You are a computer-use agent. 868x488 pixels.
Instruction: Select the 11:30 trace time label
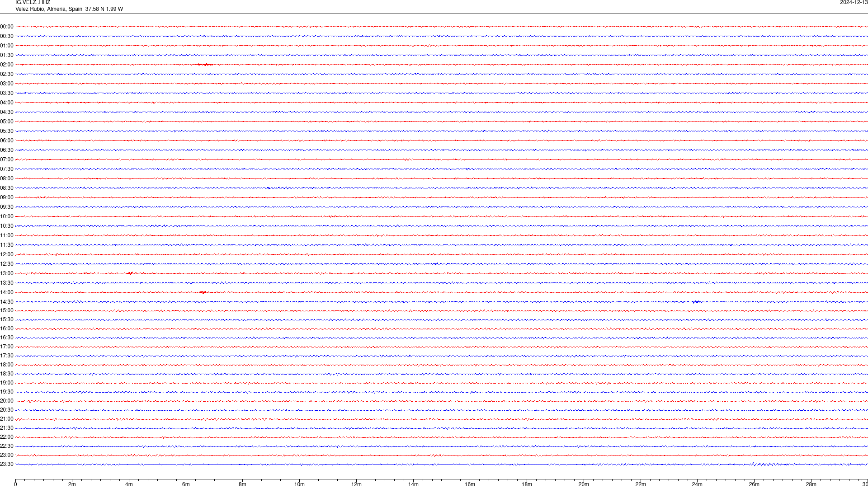click(7, 245)
